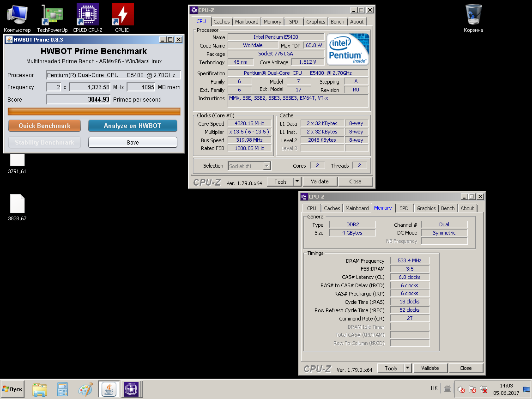The width and height of the screenshot is (532, 399).
Task: Open the red CPUID desktop shortcut
Action: pyautogui.click(x=122, y=18)
